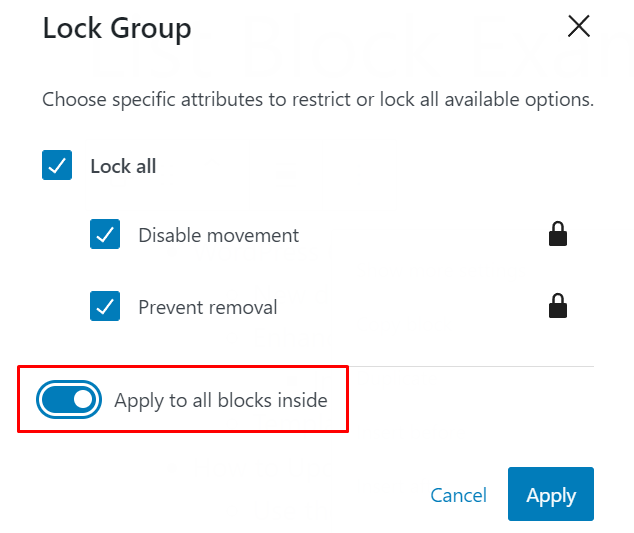Uncheck the Lock all checkbox
This screenshot has width=634, height=533.
click(x=57, y=165)
